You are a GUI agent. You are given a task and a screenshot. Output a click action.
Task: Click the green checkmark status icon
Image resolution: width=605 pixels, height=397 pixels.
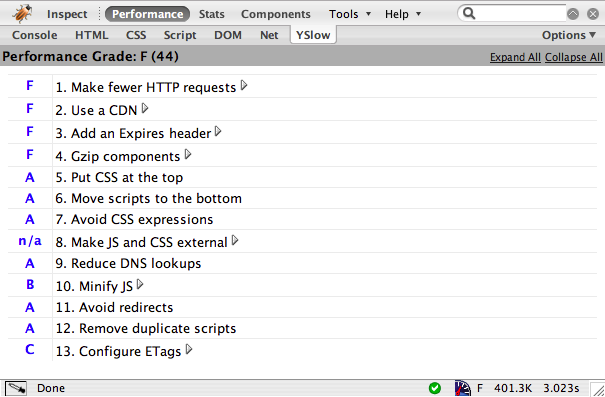click(x=435, y=388)
